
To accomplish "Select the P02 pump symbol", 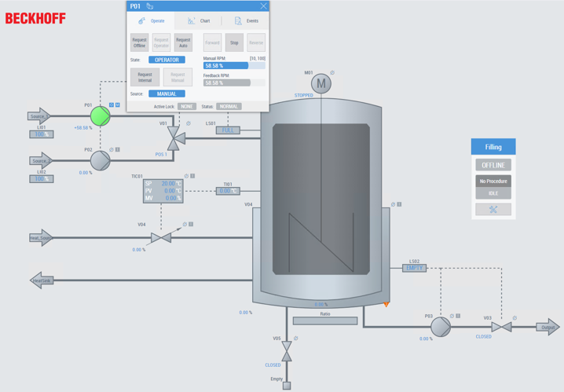I will [x=100, y=160].
